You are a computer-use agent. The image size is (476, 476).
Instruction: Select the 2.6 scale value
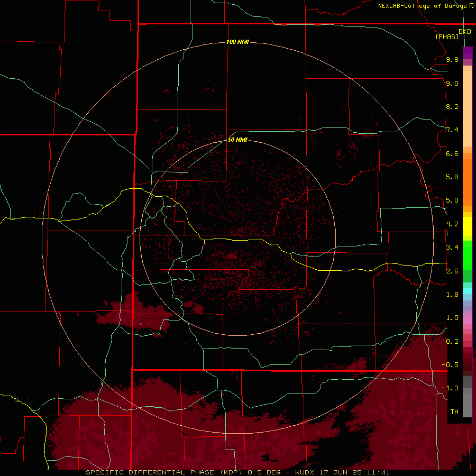tap(452, 271)
